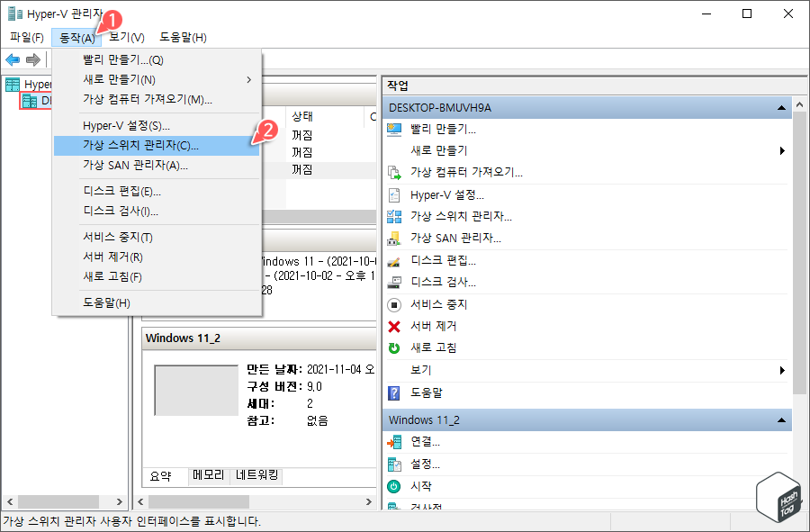Click the red X 서버 제거 icon
This screenshot has width=810, height=532.
pyautogui.click(x=394, y=328)
